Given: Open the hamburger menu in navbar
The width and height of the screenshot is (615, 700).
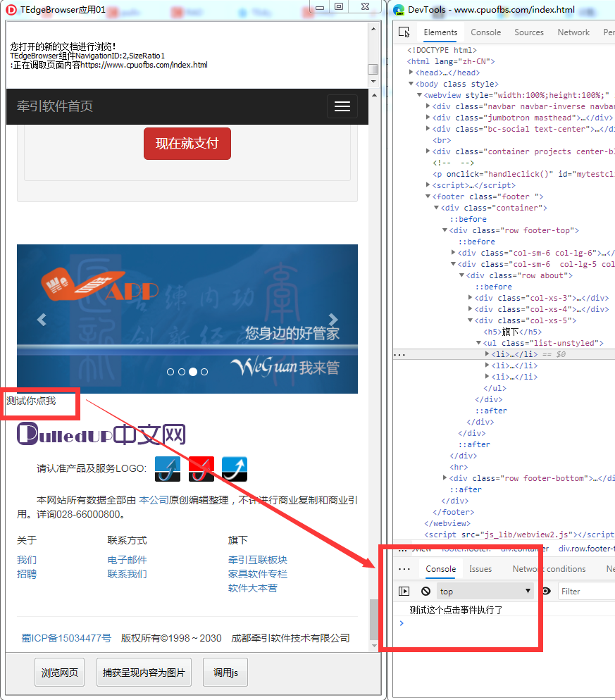Looking at the screenshot, I should click(342, 106).
